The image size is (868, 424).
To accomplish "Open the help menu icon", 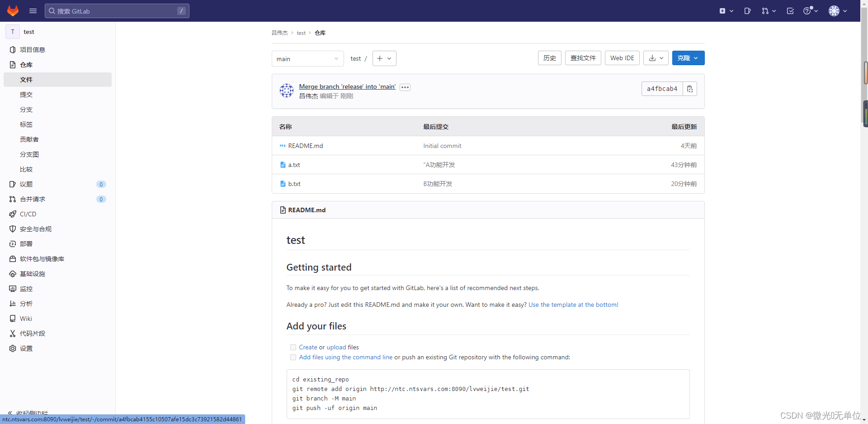I will [x=810, y=11].
